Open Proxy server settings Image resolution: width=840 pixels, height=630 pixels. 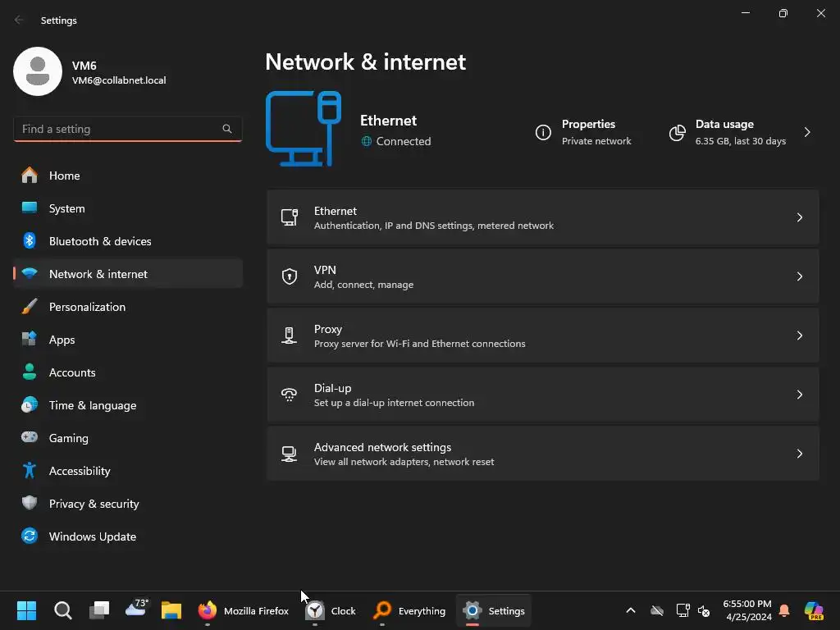[541, 336]
